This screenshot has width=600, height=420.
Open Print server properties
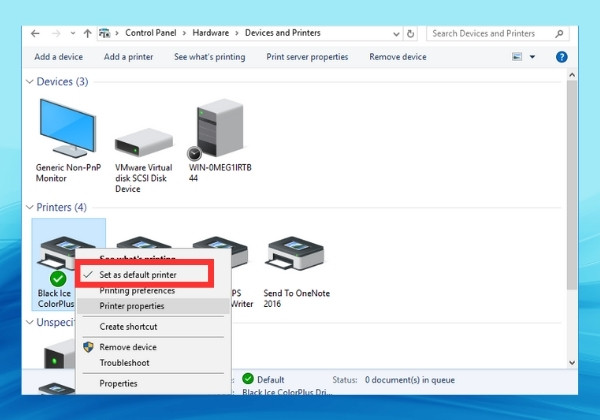(307, 57)
